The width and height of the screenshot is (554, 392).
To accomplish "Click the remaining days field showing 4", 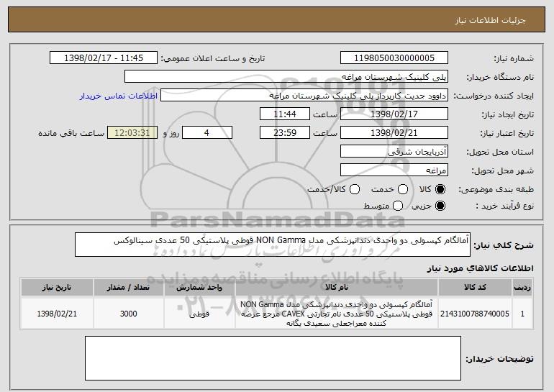I will click(207, 133).
